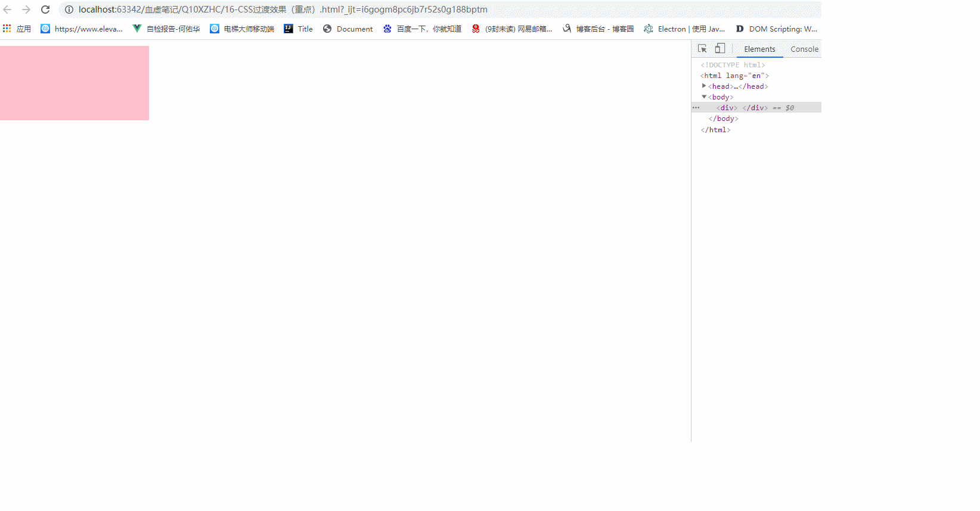Viewport: 980px width, 511px height.
Task: Select the <head>…</head> node text
Action: (x=738, y=86)
